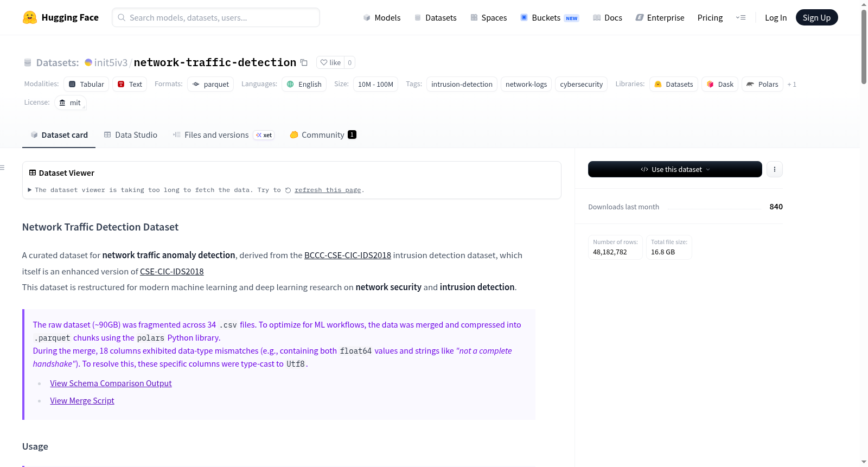Switch to the Dataset card tab
Screen dimensions: 868x467
point(59,135)
